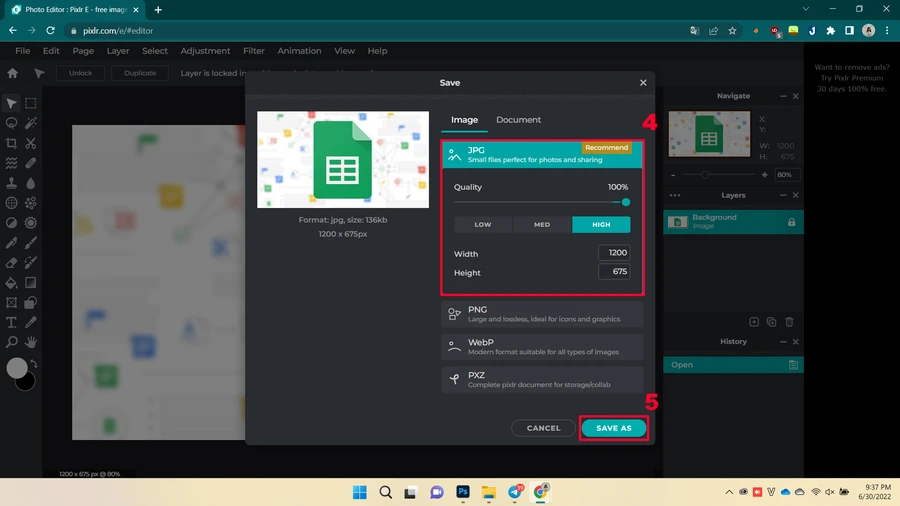Select the Eraser tool
The height and width of the screenshot is (506, 900).
11,263
